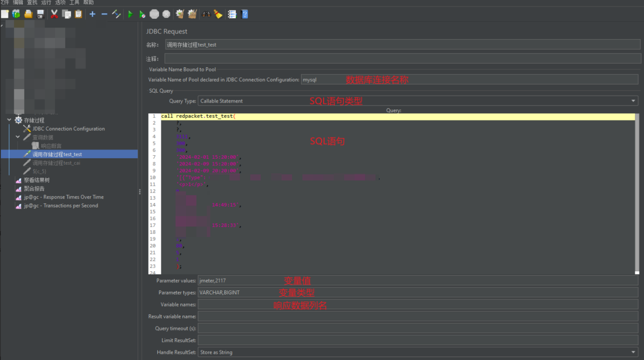Click the Limit ResultSet field
This screenshot has width=644, height=360.
tap(418, 340)
